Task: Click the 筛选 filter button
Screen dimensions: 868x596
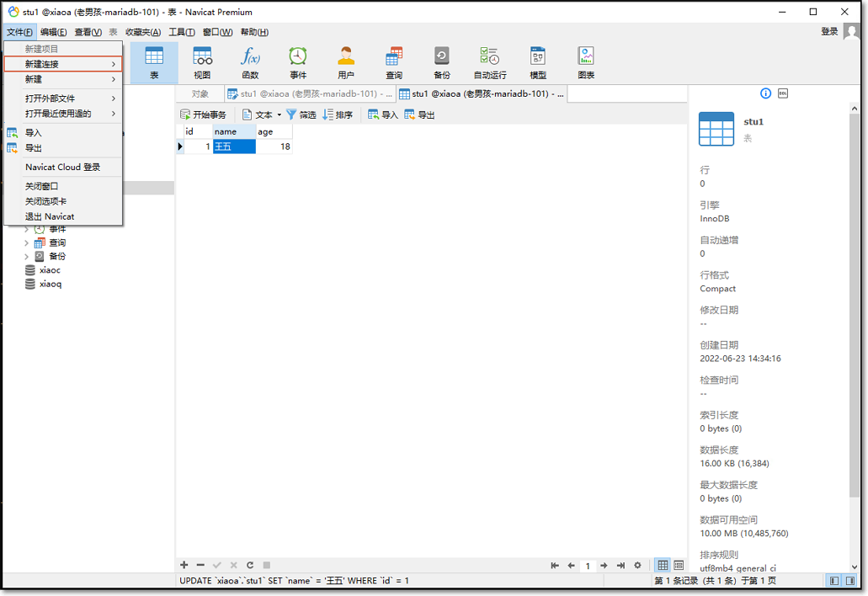Action: (301, 115)
